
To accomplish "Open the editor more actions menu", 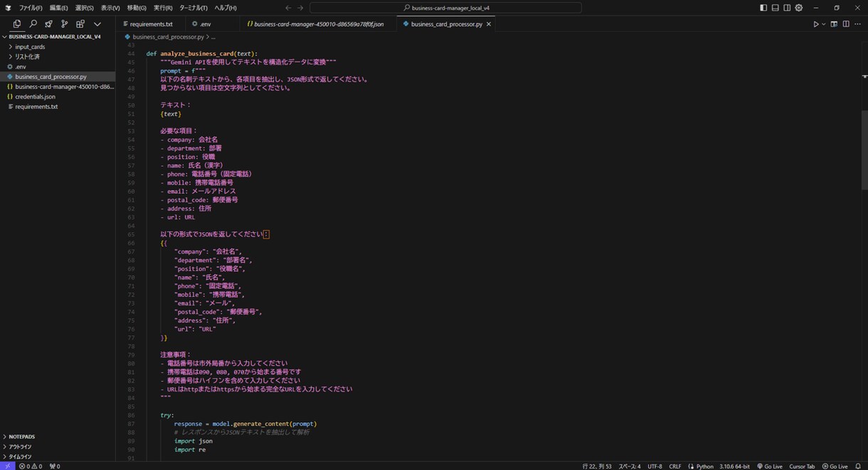I will tap(857, 24).
